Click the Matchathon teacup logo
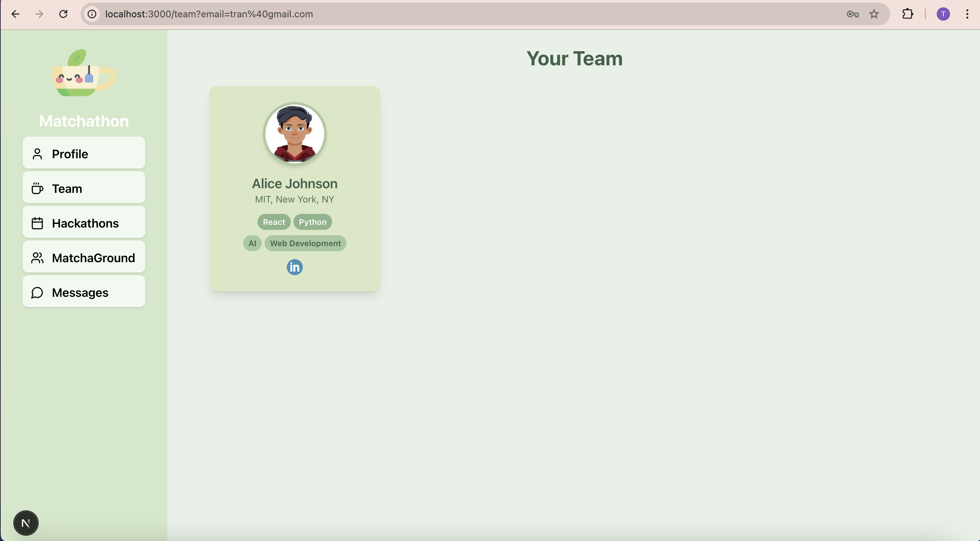Screen dimensions: 980x541 click(84, 73)
